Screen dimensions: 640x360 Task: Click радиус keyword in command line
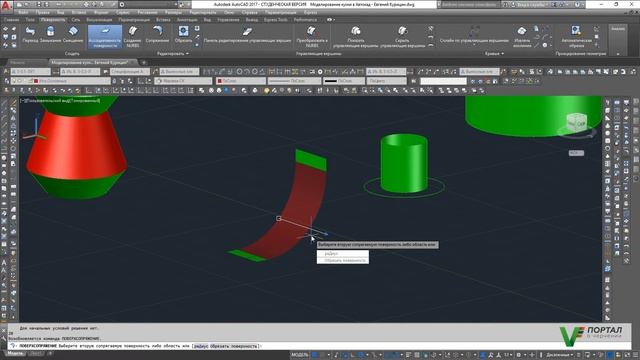pos(200,346)
